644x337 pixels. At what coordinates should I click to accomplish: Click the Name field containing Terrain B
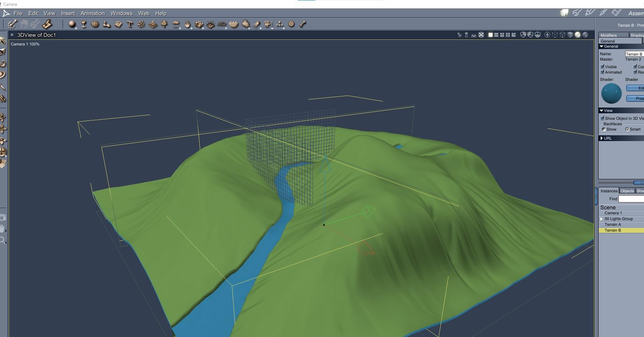point(635,54)
